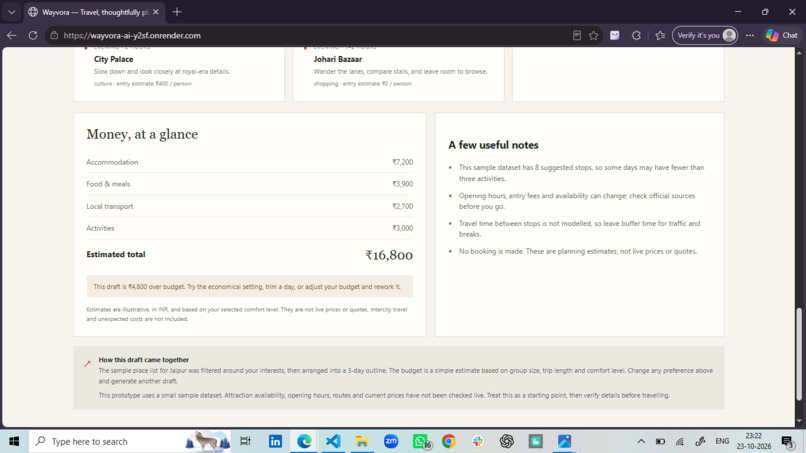806x453 pixels.
Task: Click the over budget warning banner
Action: click(249, 286)
